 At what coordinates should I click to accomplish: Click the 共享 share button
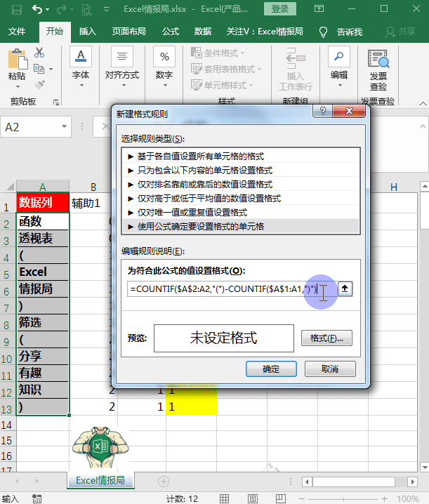click(401, 32)
